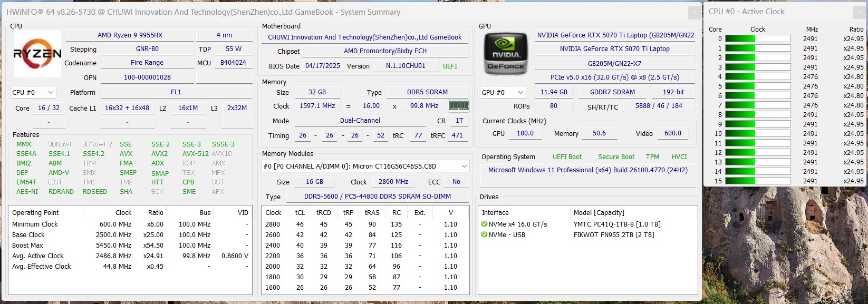Click the ROPs 80 value

tap(554, 106)
